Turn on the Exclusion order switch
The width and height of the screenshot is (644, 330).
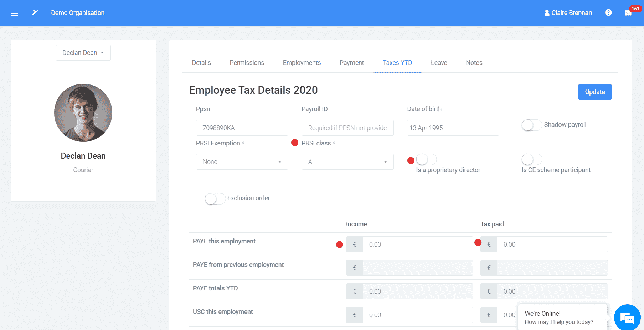click(x=215, y=198)
